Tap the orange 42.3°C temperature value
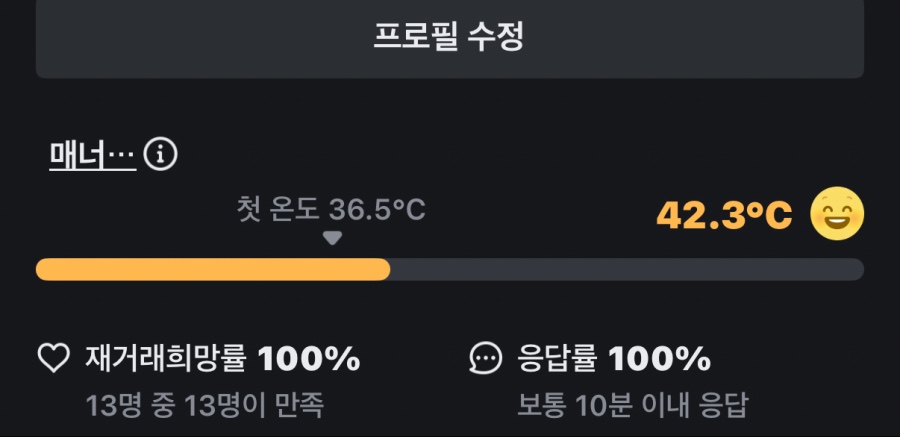900x437 pixels. coord(724,214)
